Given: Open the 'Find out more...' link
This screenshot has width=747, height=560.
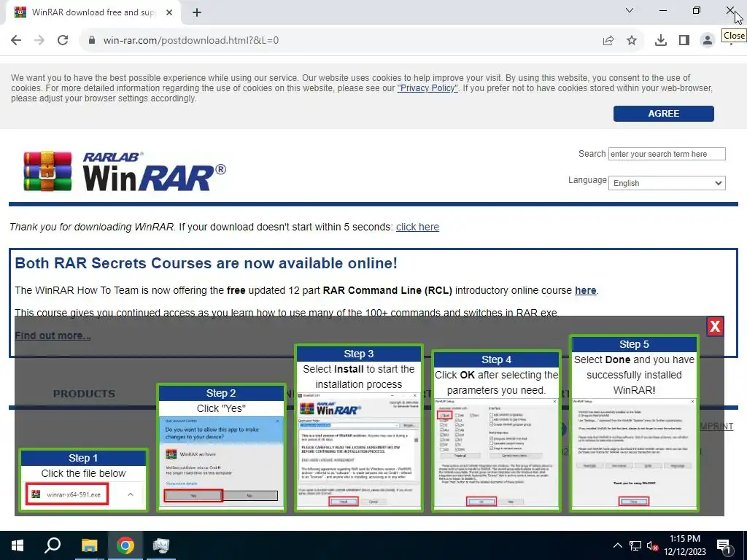Looking at the screenshot, I should (x=53, y=335).
